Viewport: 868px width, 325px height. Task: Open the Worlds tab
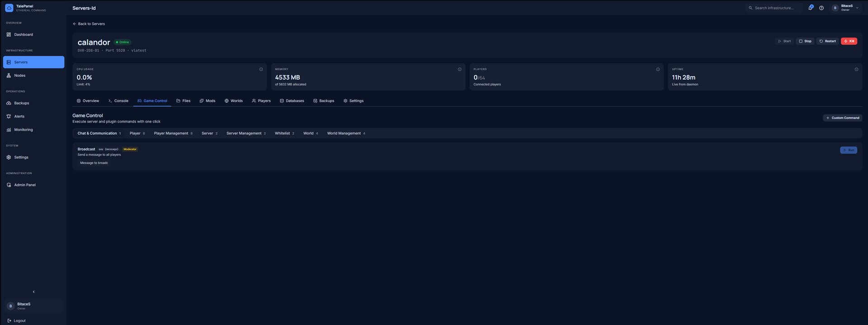coord(234,101)
